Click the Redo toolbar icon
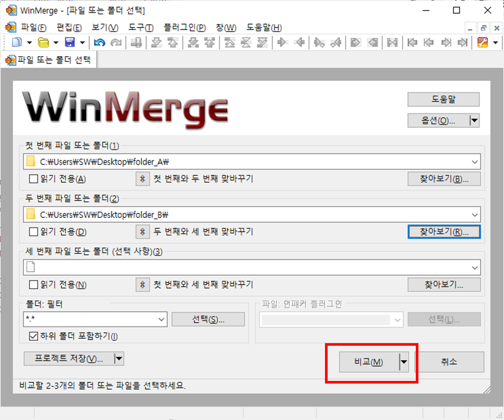This screenshot has height=420, width=504. (x=116, y=43)
